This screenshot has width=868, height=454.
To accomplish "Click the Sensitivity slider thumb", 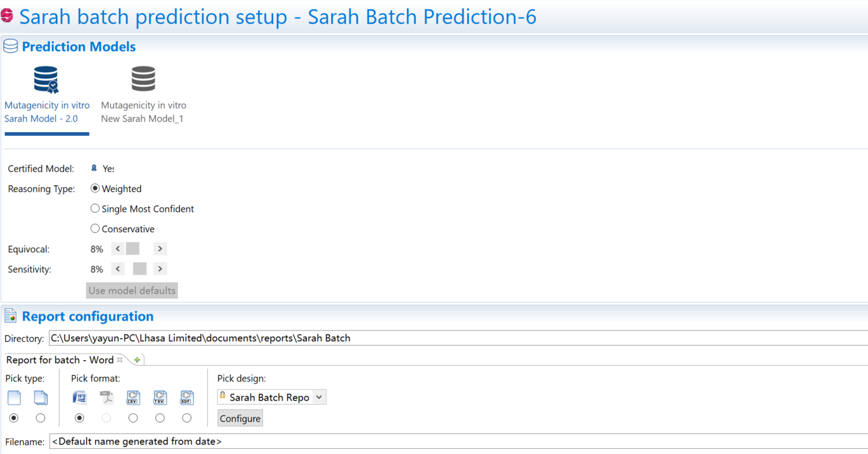I will [x=140, y=269].
